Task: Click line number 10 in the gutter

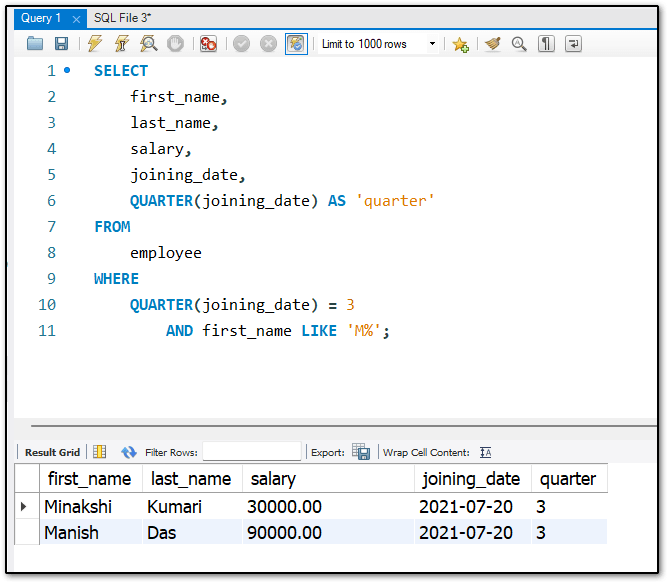Action: tap(47, 305)
